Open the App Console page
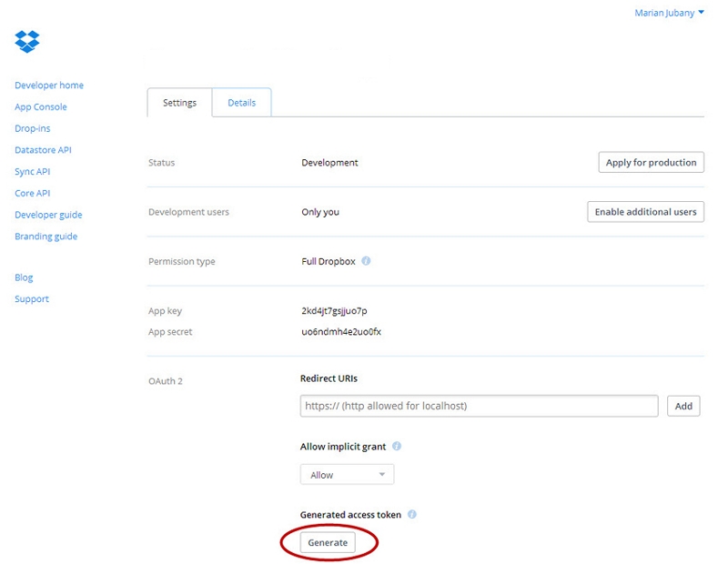 40,106
